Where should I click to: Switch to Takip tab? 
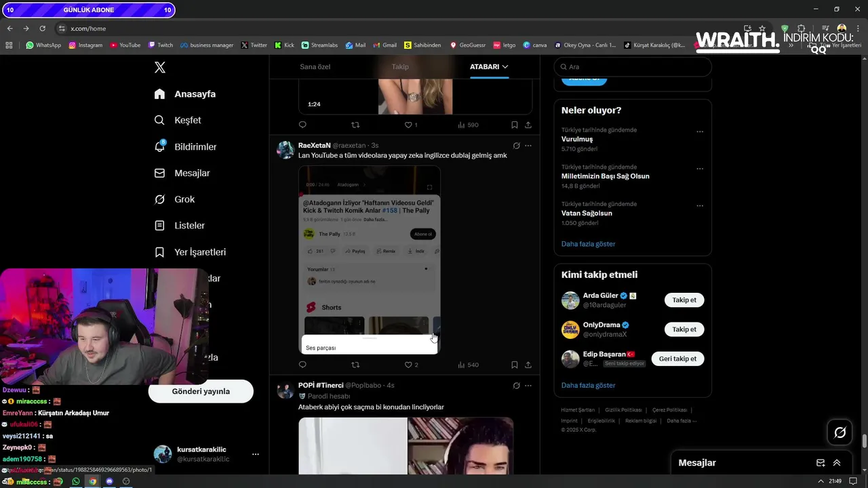(400, 66)
